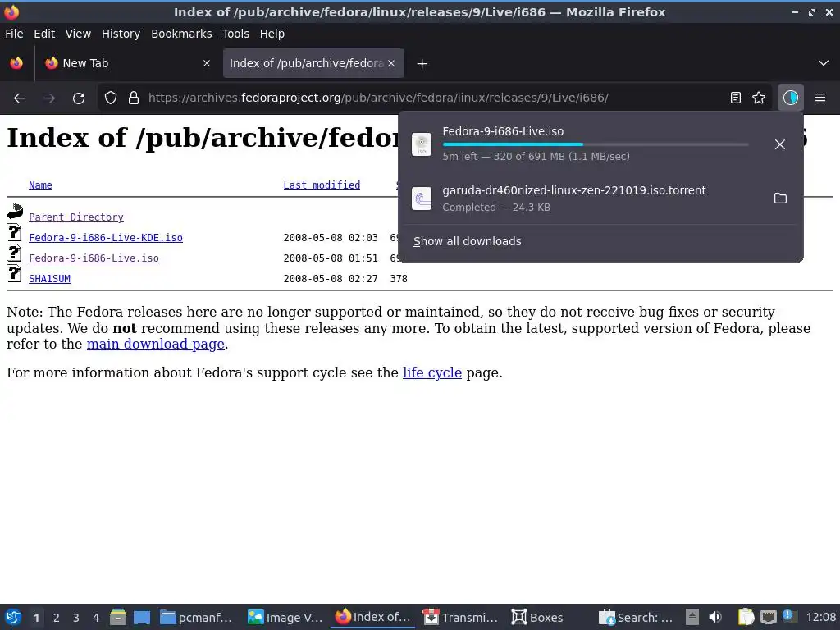Screen dimensions: 840x630
Task: Click the clipboard manager tray icon
Action: tap(746, 617)
